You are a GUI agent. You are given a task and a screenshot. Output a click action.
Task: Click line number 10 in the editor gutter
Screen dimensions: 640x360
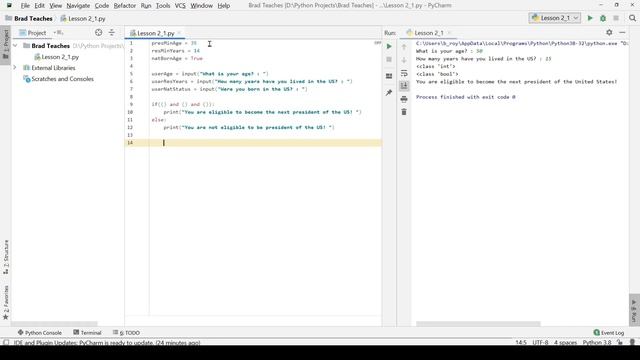click(130, 112)
